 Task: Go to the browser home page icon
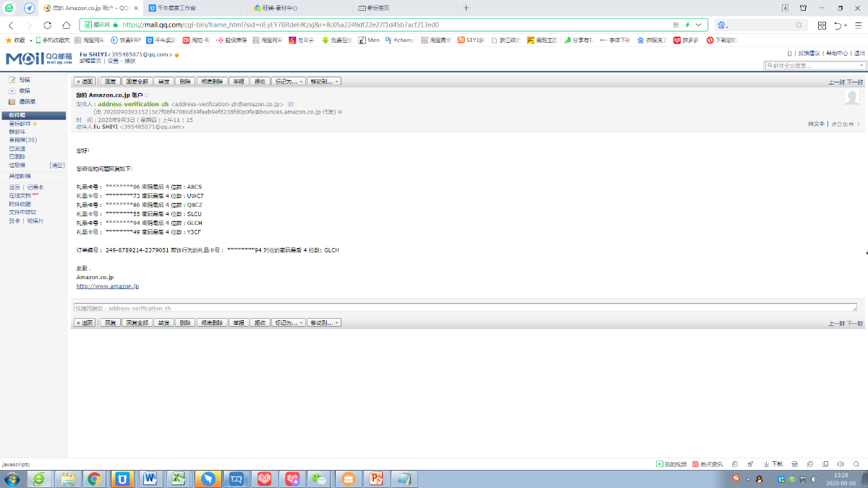coord(67,25)
